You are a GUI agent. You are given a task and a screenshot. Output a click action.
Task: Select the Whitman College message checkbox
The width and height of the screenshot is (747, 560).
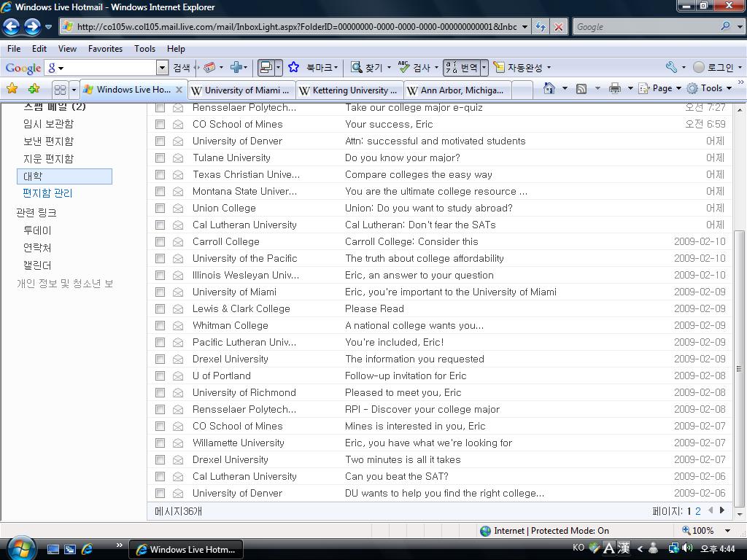160,326
